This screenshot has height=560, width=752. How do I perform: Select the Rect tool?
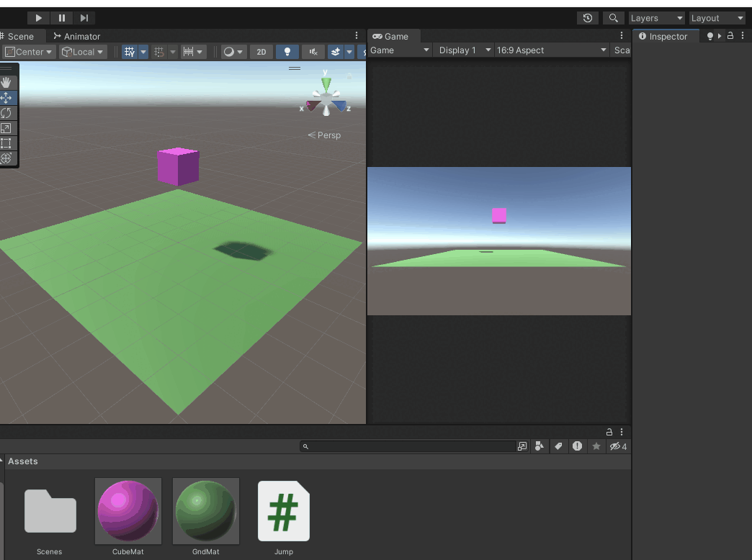6,143
